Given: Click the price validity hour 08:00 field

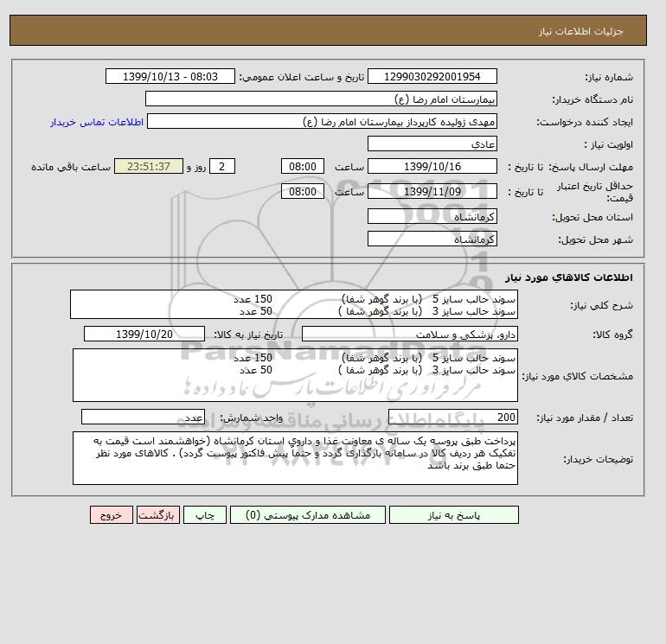Looking at the screenshot, I should pyautogui.click(x=303, y=191).
